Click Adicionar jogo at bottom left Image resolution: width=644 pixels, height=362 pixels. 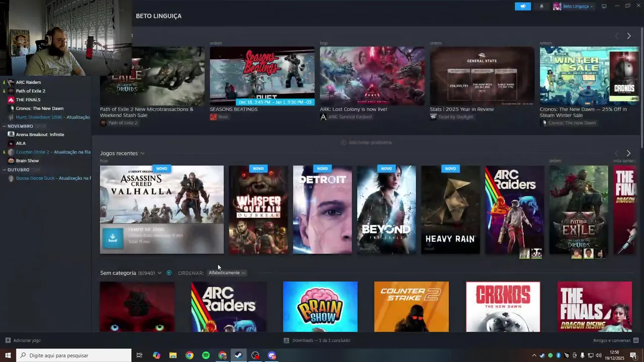point(23,340)
